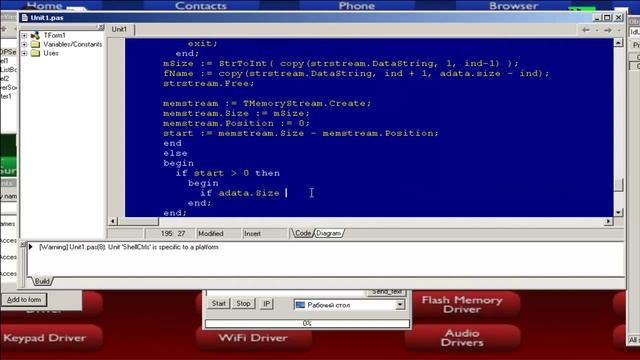Click the horizontal scrollbar thumb
This screenshot has height=360, width=640.
pos(138,221)
